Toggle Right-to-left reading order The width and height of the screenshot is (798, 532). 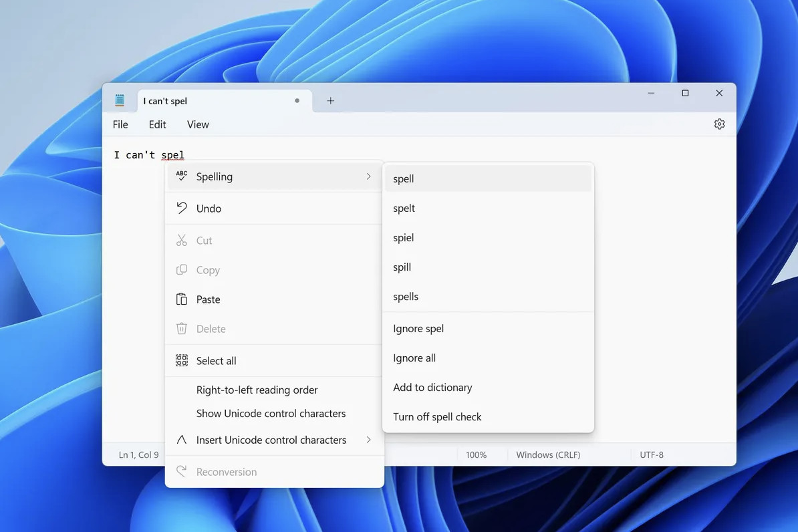(257, 390)
